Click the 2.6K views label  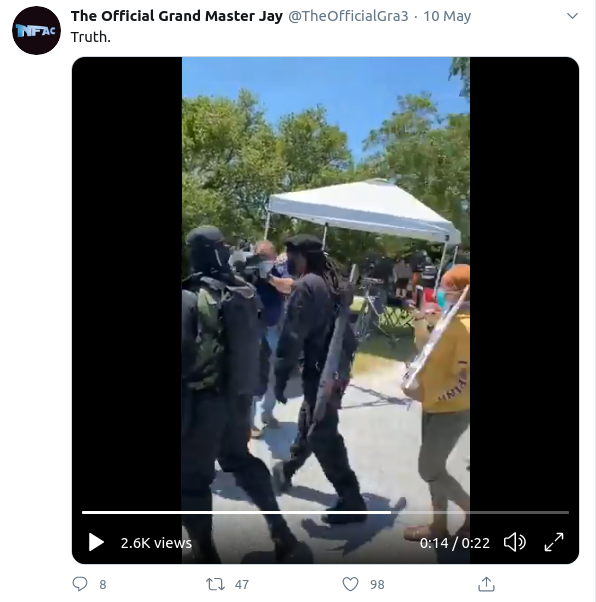coord(156,543)
